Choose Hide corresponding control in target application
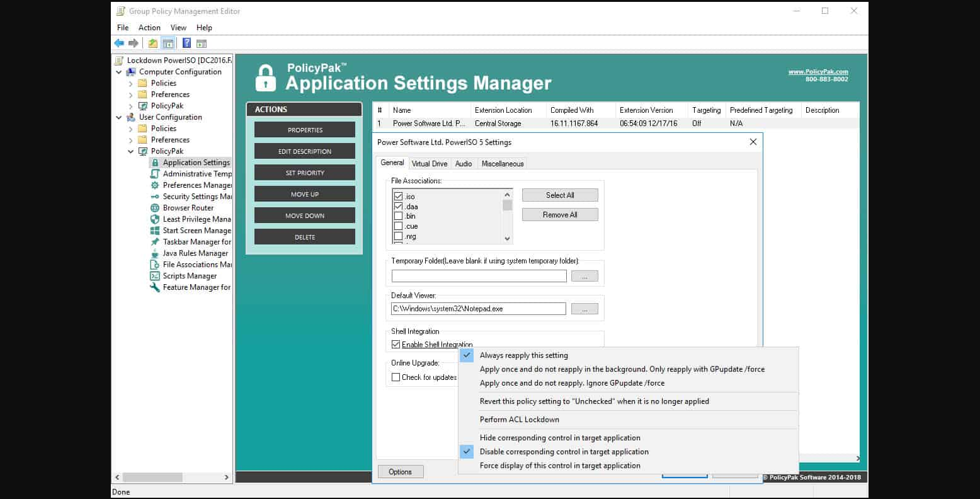Image resolution: width=980 pixels, height=499 pixels. tap(629, 438)
